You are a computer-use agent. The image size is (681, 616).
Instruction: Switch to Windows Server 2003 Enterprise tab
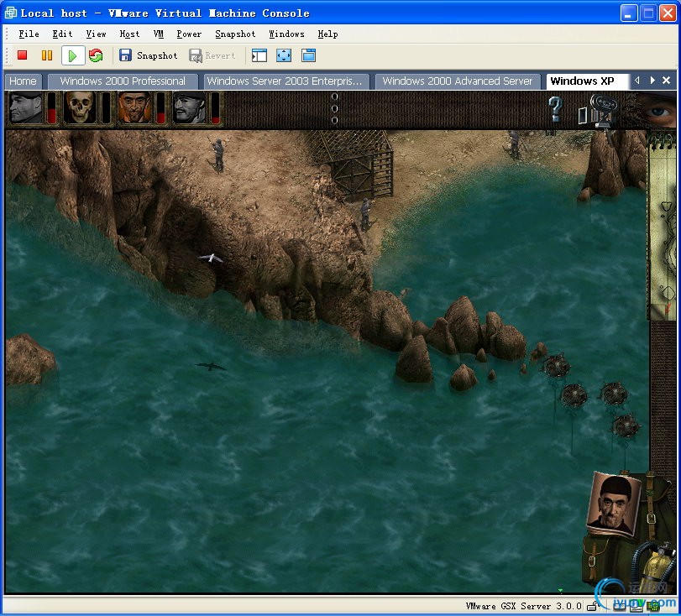(285, 81)
